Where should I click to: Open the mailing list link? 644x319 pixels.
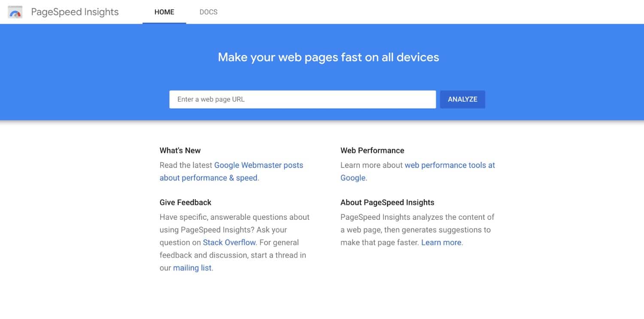[x=192, y=267]
